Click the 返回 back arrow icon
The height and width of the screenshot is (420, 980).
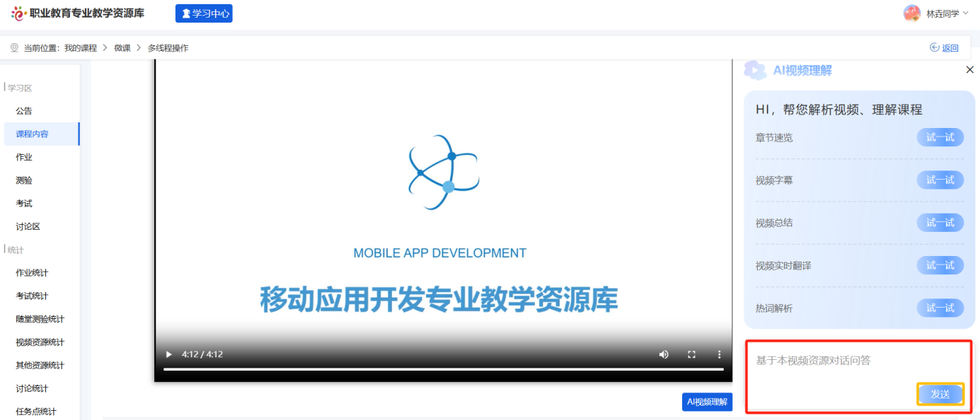(934, 48)
